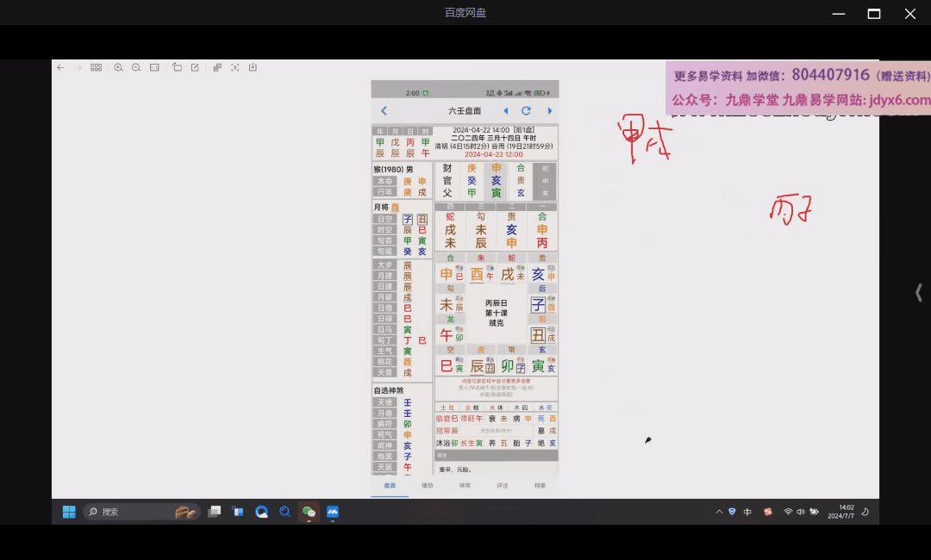Open the Windows Start menu
The width and height of the screenshot is (931, 560).
(69, 512)
